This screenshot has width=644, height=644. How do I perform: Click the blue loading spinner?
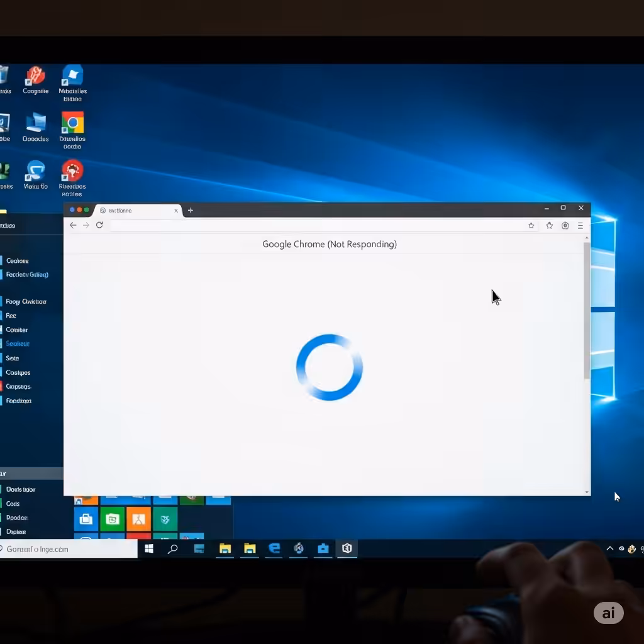pyautogui.click(x=330, y=367)
